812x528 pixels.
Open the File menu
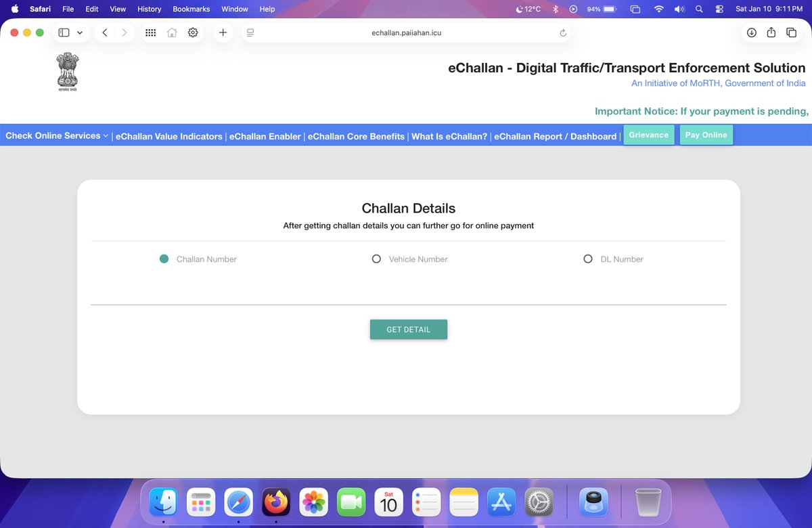[68, 9]
